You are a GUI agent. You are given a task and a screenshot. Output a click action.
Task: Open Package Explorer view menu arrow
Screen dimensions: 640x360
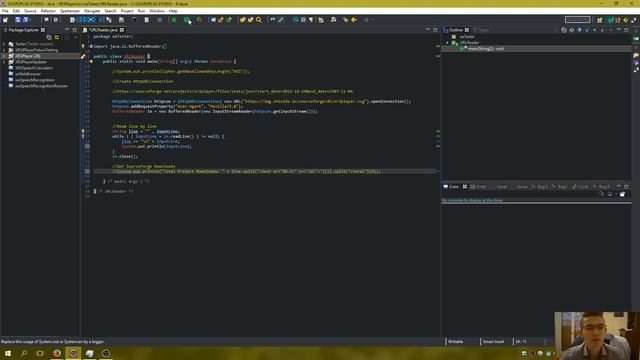(x=76, y=37)
